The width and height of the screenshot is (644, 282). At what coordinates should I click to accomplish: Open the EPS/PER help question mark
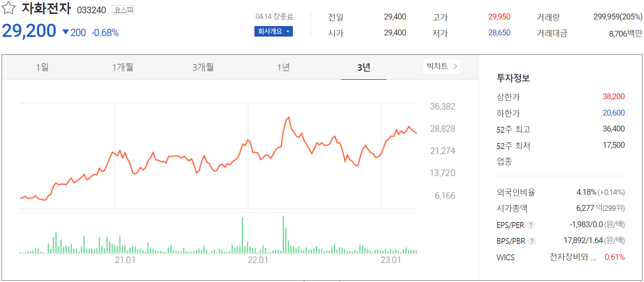531,225
